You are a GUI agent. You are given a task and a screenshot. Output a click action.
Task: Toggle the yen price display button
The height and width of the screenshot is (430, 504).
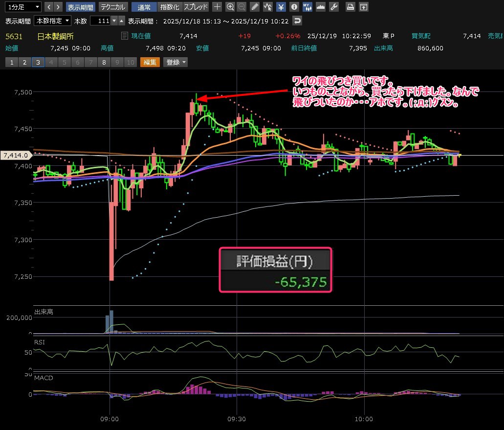[281, 7]
